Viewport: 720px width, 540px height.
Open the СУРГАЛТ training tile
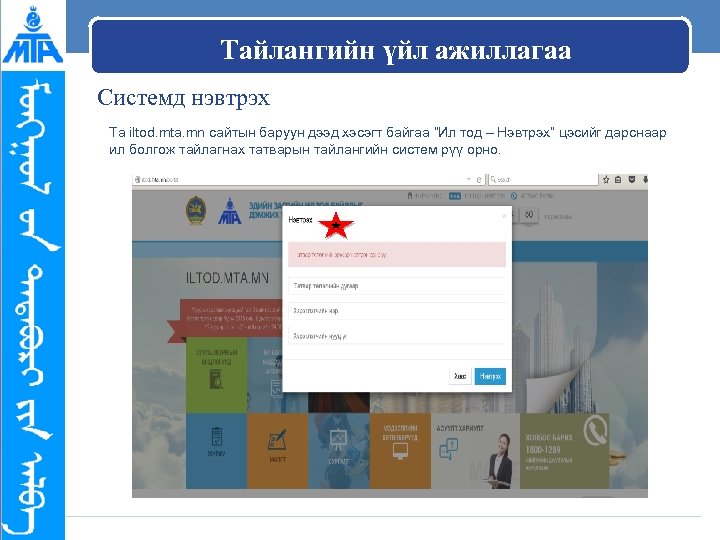[x=339, y=450]
